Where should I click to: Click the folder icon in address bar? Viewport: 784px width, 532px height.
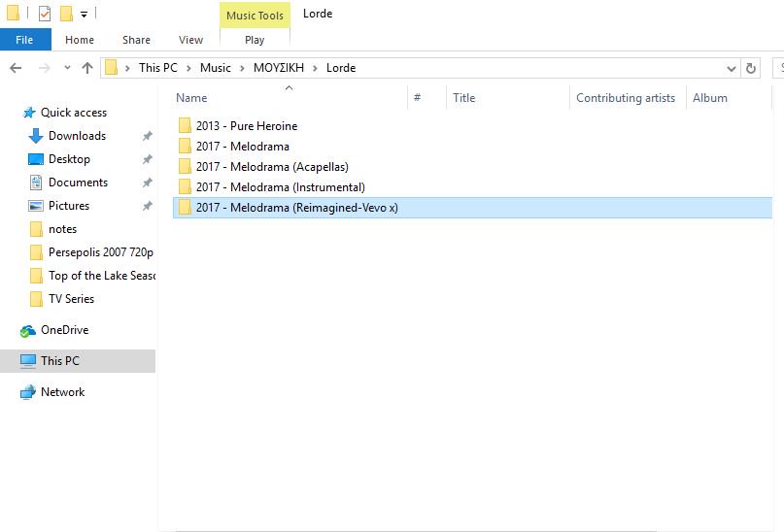tap(112, 67)
